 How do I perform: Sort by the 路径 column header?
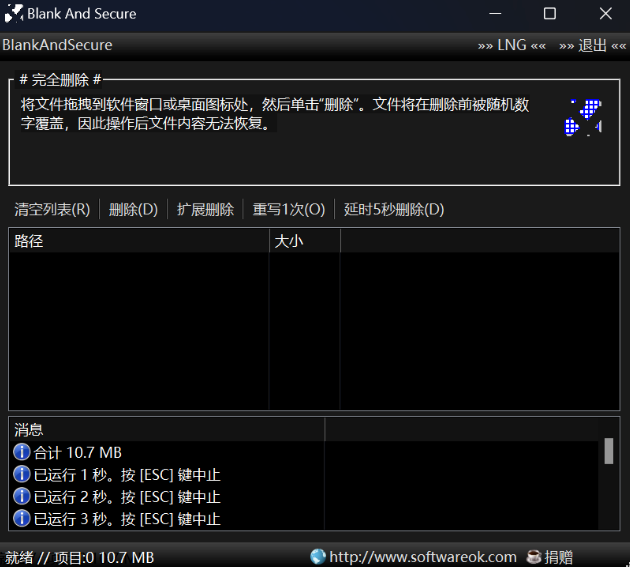[139, 241]
